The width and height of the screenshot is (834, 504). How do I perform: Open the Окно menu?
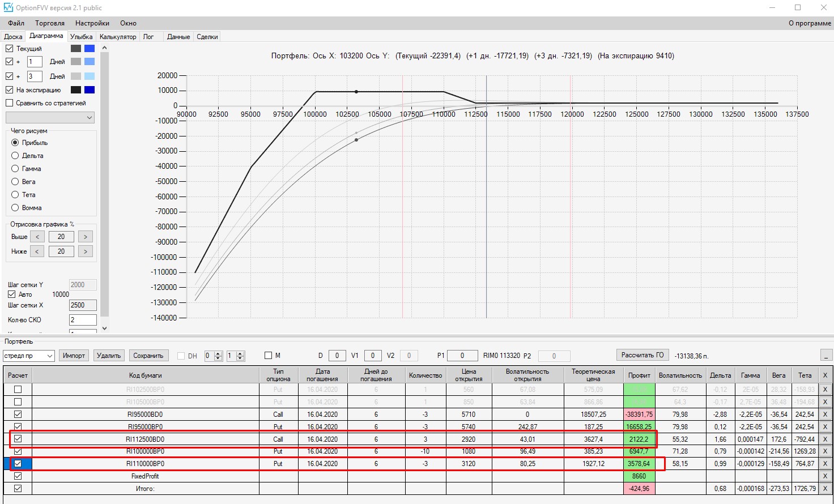[129, 23]
